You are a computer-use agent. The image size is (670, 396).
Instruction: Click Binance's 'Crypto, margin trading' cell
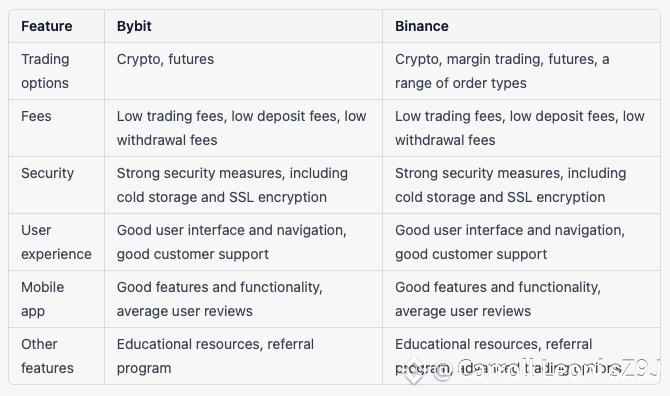point(502,71)
